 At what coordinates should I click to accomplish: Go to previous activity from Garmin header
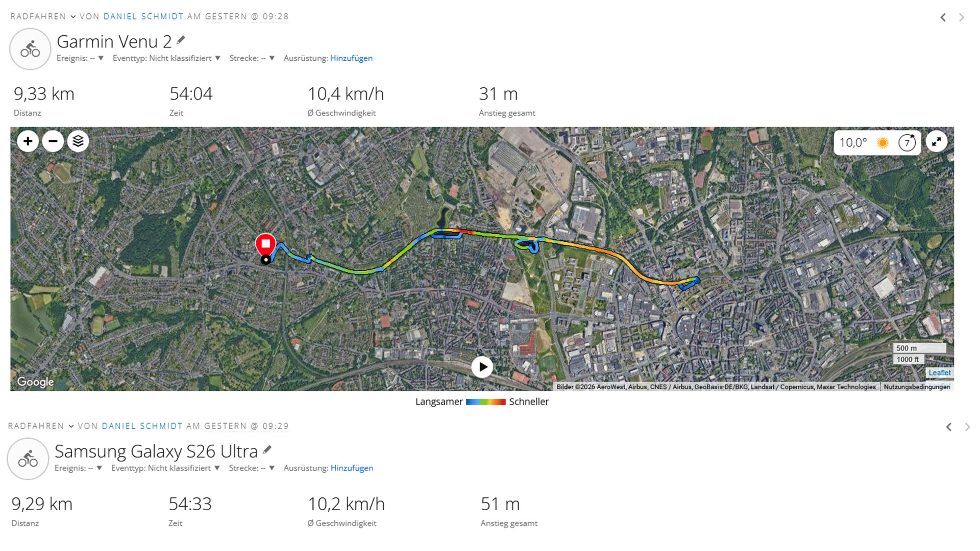point(943,18)
